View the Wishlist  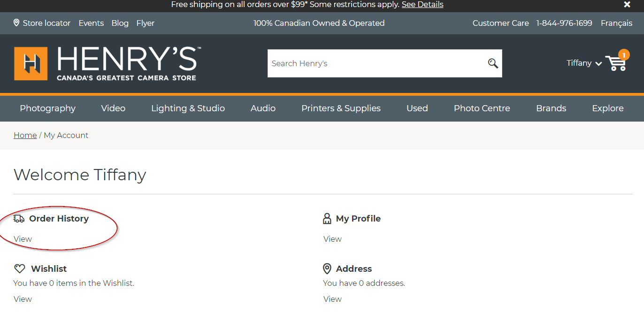point(23,299)
